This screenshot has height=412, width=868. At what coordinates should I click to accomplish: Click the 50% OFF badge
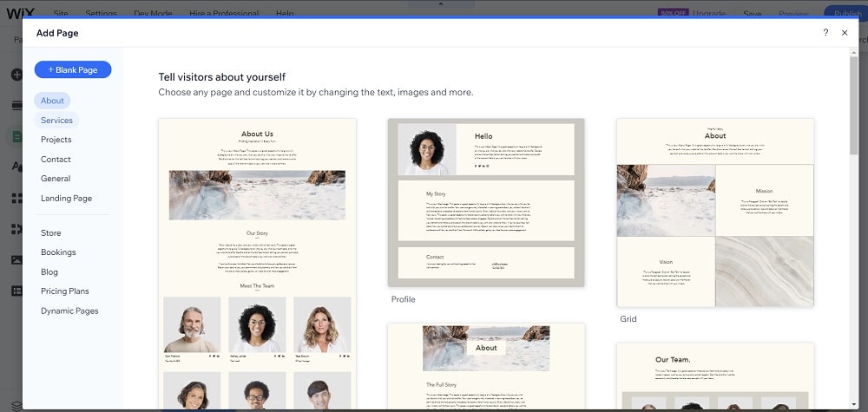(674, 13)
